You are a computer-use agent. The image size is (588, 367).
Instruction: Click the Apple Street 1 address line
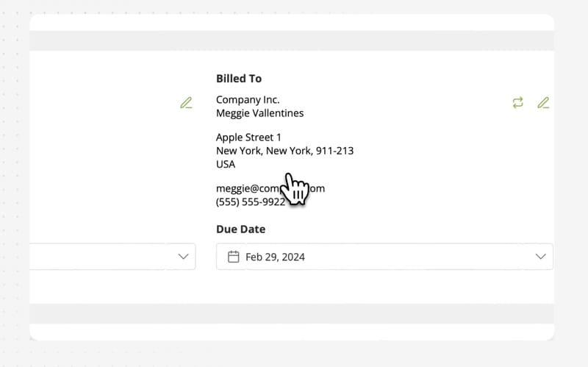pos(248,138)
